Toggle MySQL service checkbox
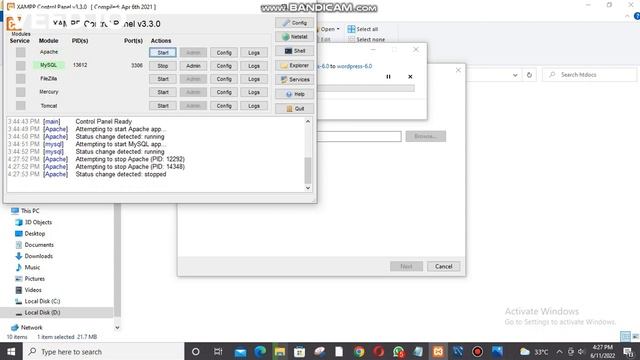This screenshot has width=640, height=360. pyautogui.click(x=20, y=65)
